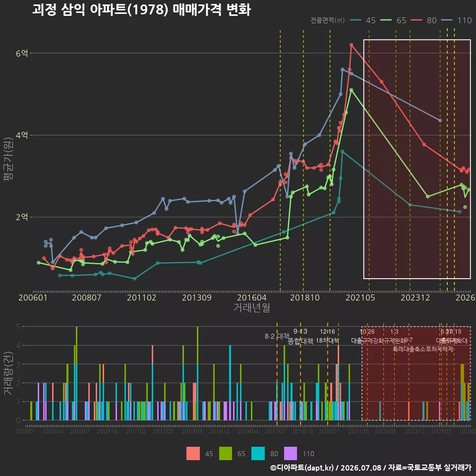The width and height of the screenshot is (476, 476).
Task: Click the 8·2 대책 policy marker label
Action: [x=277, y=336]
